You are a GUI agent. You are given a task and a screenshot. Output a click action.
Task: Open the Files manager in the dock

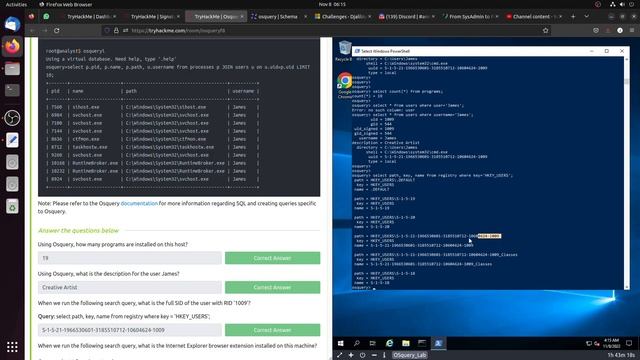pyautogui.click(x=12, y=69)
